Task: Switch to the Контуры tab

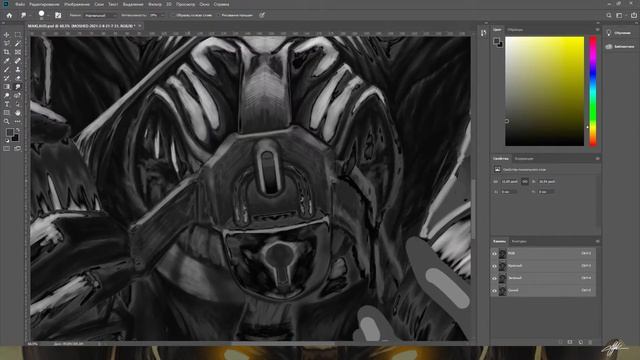Action: 519,241
